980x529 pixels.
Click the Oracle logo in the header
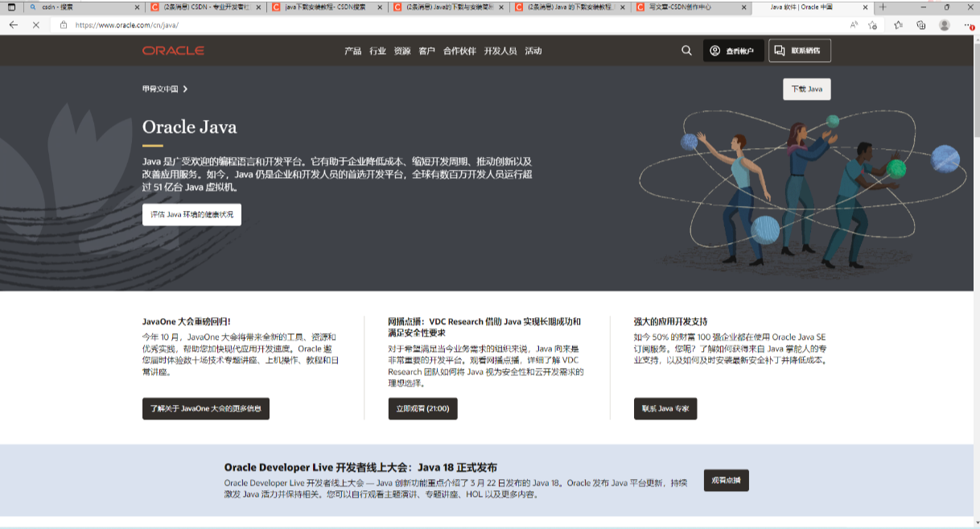173,51
